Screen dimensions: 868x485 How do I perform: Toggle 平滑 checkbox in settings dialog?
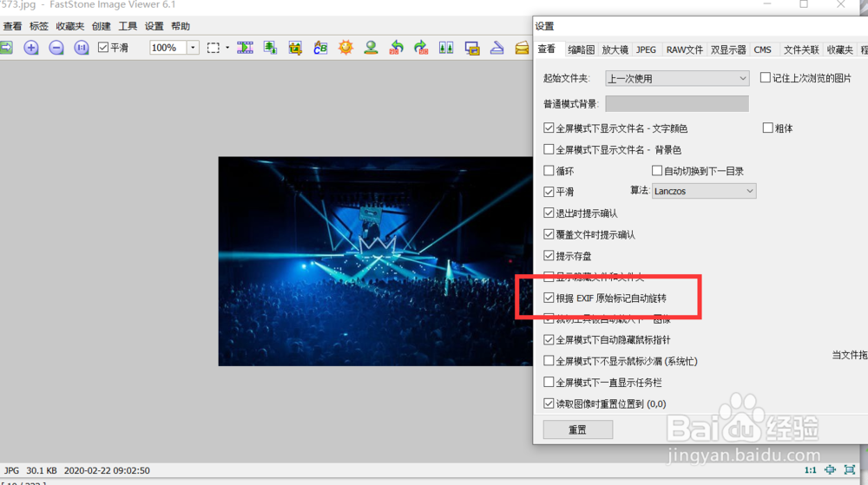click(549, 192)
